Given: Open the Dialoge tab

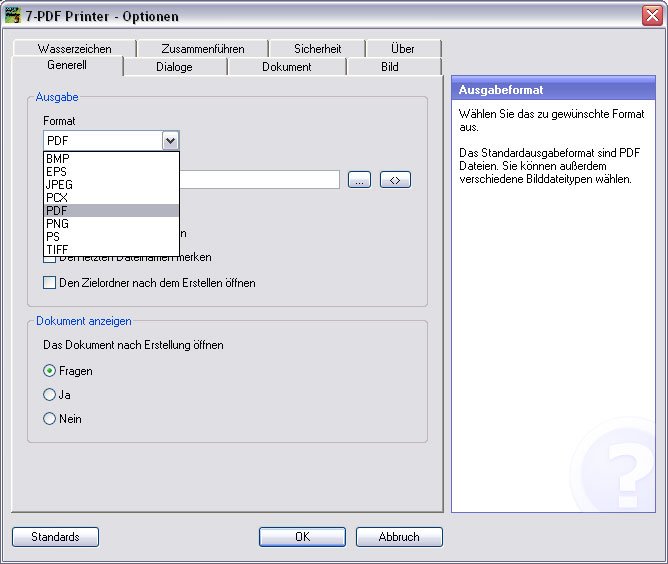Looking at the screenshot, I should coord(174,67).
